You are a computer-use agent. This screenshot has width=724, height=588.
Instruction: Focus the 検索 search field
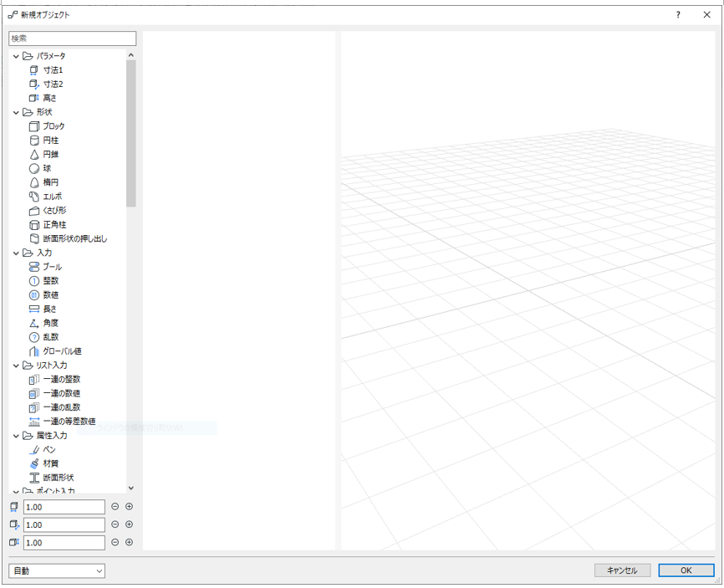pos(73,38)
